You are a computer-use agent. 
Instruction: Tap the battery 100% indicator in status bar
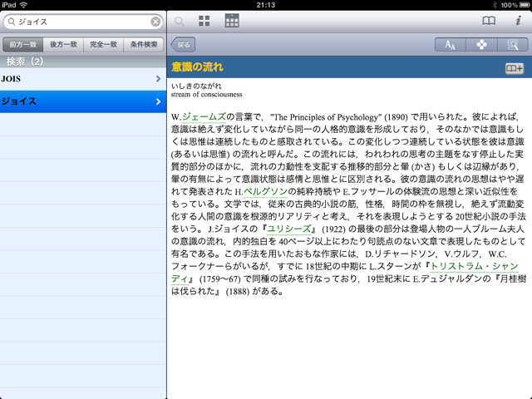click(515, 5)
